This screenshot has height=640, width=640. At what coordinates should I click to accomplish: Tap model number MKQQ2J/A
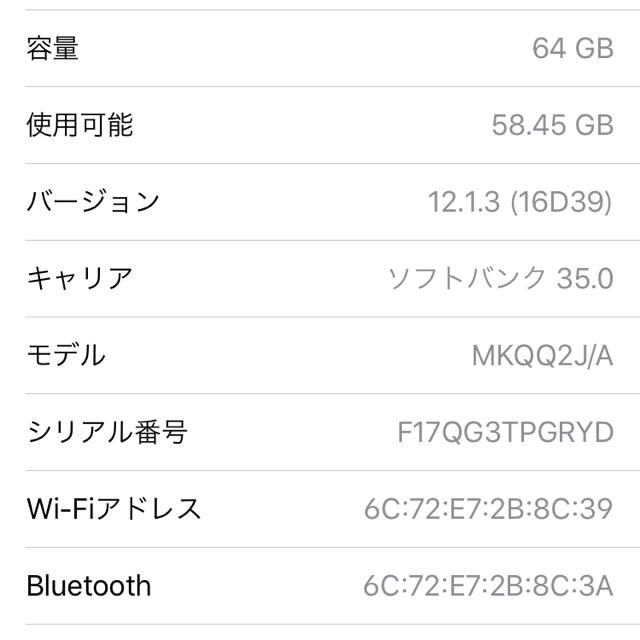542,356
